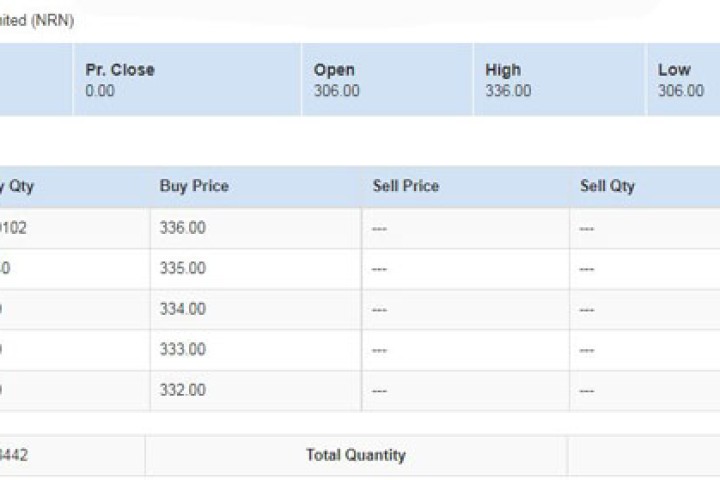Click the Low price 306.00 cell

pos(680,91)
